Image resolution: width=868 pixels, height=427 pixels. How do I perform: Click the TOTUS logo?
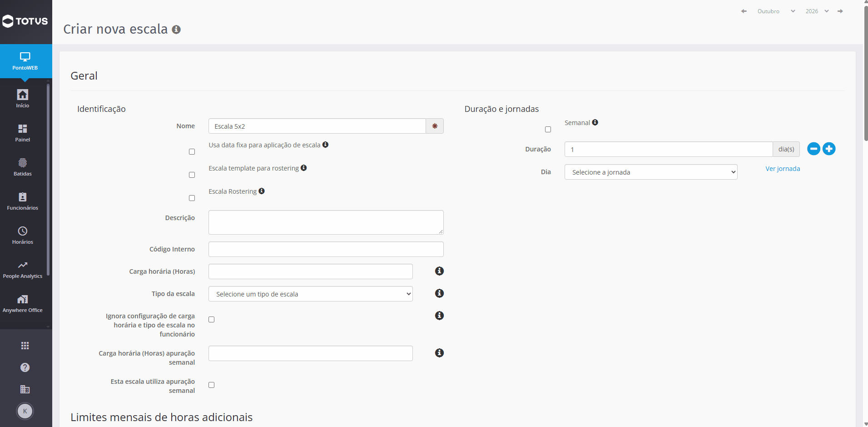point(25,21)
